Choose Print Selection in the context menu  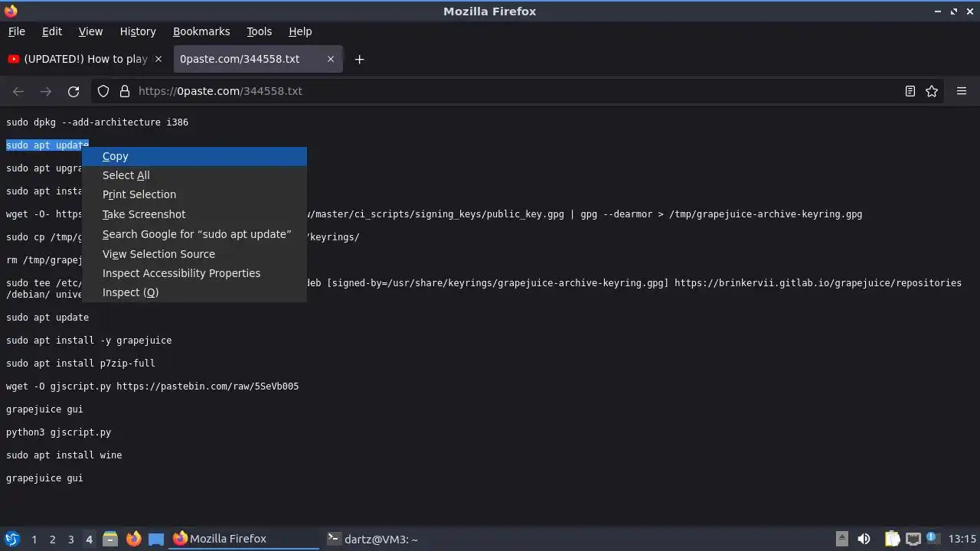(x=194, y=194)
